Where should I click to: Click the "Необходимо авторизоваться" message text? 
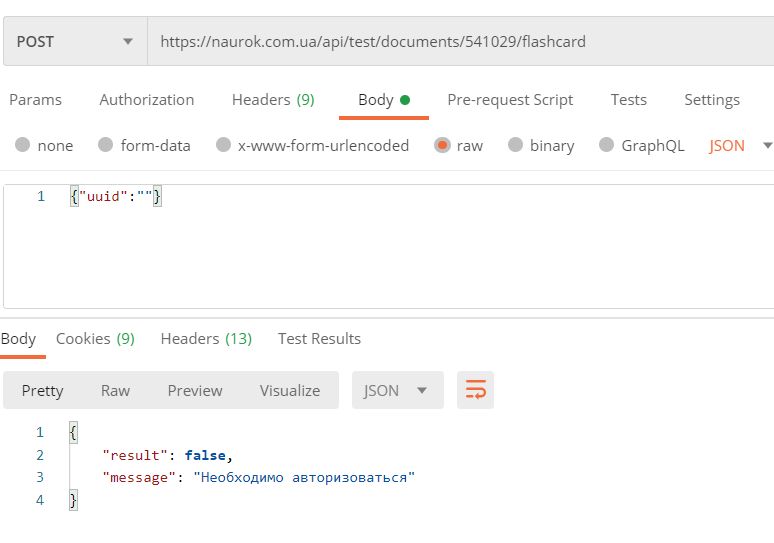(304, 477)
